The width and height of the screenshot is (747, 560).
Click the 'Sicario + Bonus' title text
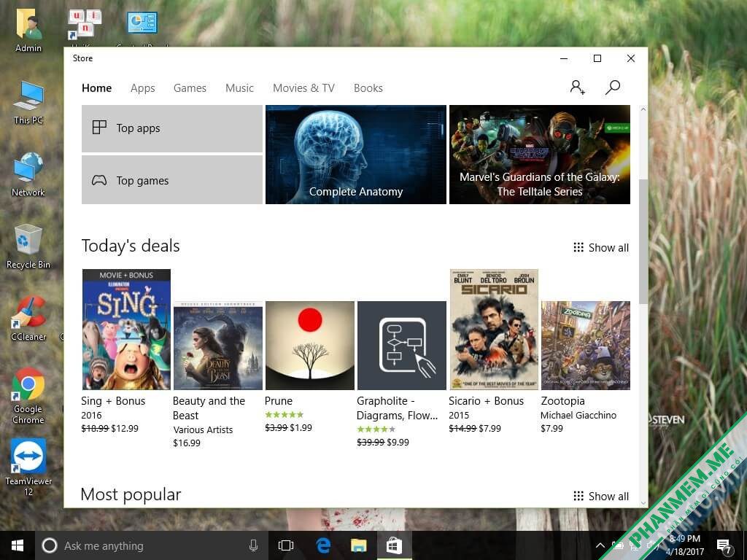[487, 401]
